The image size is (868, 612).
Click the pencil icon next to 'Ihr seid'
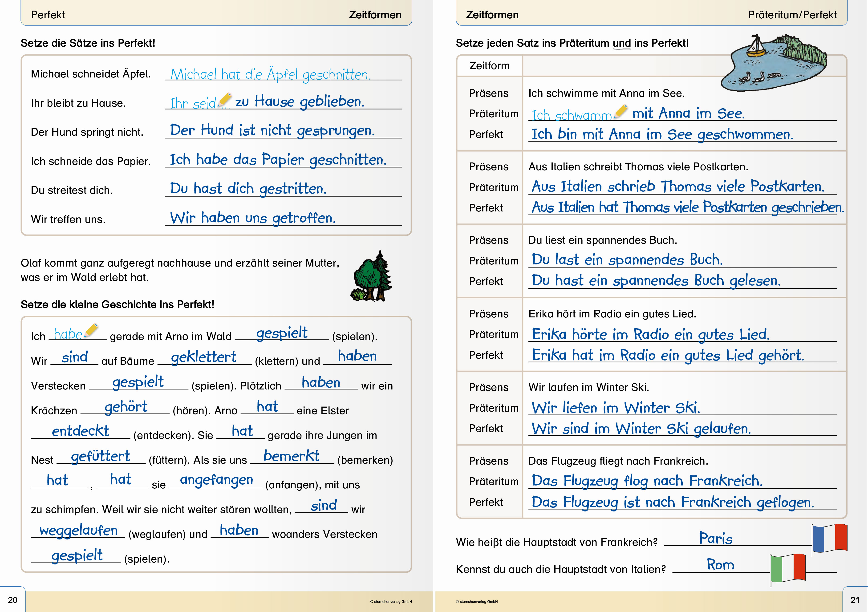point(225,100)
